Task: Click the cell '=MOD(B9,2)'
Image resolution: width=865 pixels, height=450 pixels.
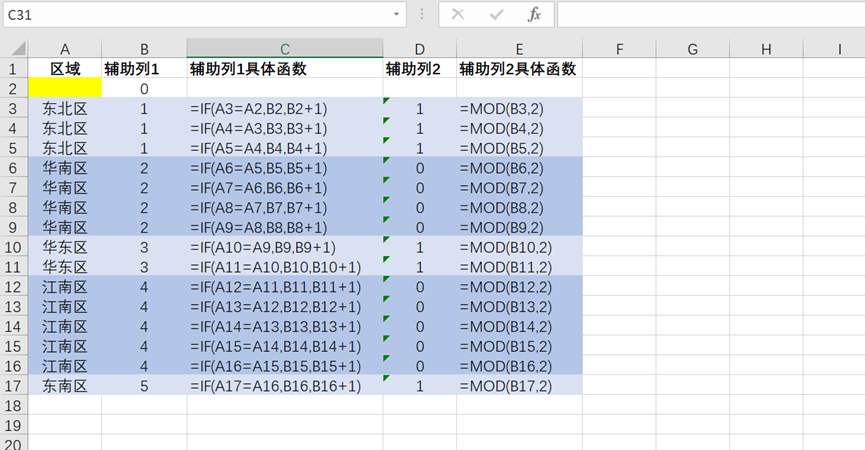Action: pos(519,227)
